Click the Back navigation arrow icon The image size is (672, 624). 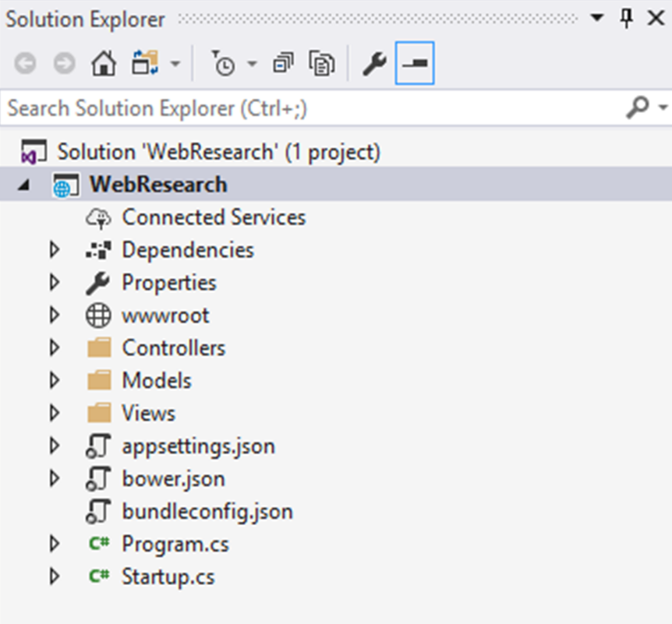click(x=25, y=63)
